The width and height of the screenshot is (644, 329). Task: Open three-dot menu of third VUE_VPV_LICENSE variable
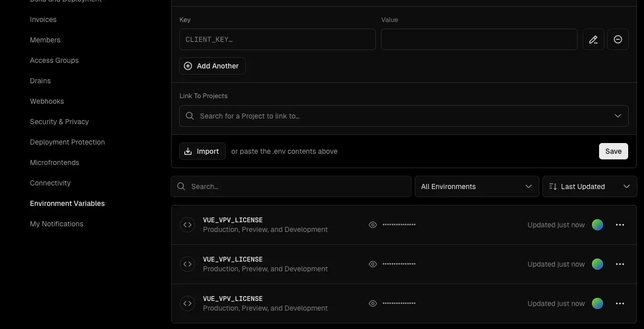click(x=619, y=303)
